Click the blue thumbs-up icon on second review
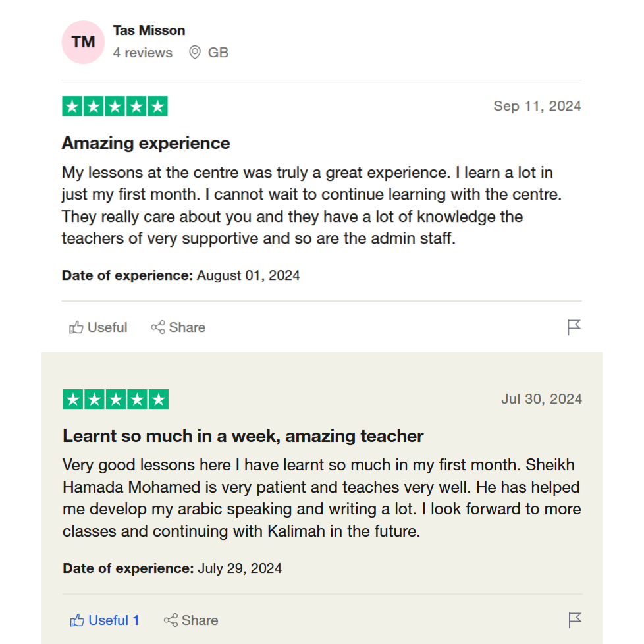Image resolution: width=644 pixels, height=644 pixels. click(x=77, y=620)
